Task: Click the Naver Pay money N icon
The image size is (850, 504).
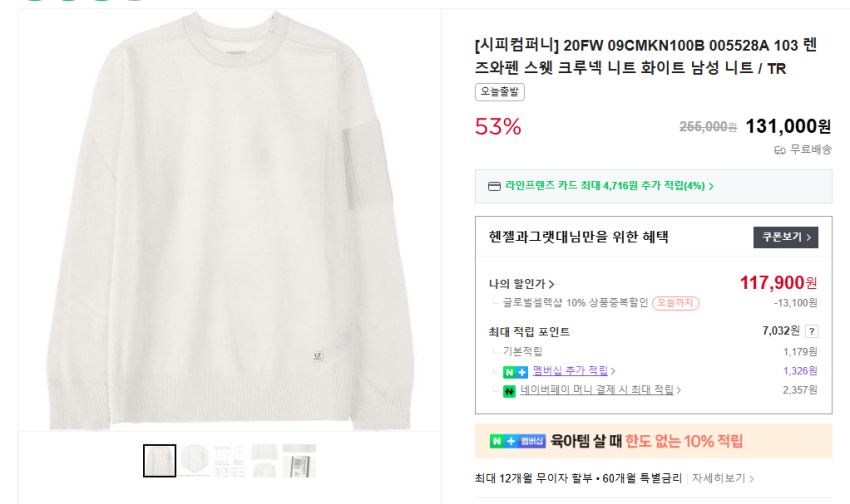Action: tap(509, 390)
